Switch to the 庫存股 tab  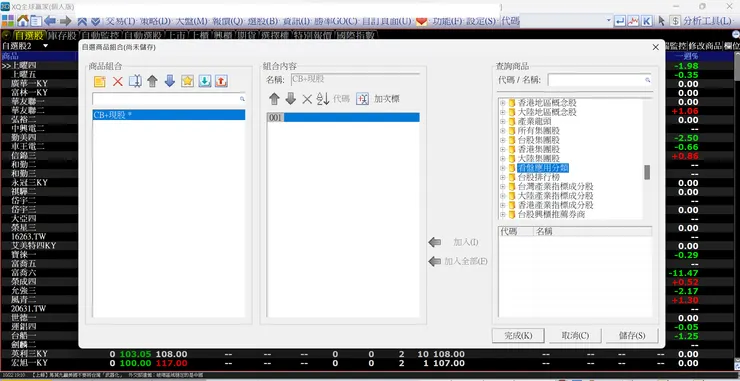[62, 35]
